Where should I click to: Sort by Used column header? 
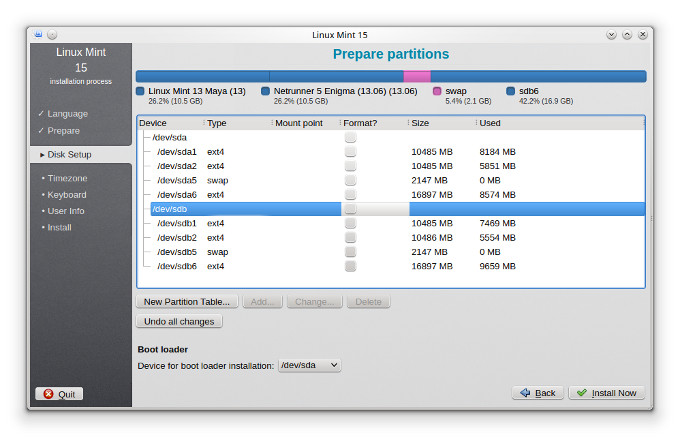point(560,123)
